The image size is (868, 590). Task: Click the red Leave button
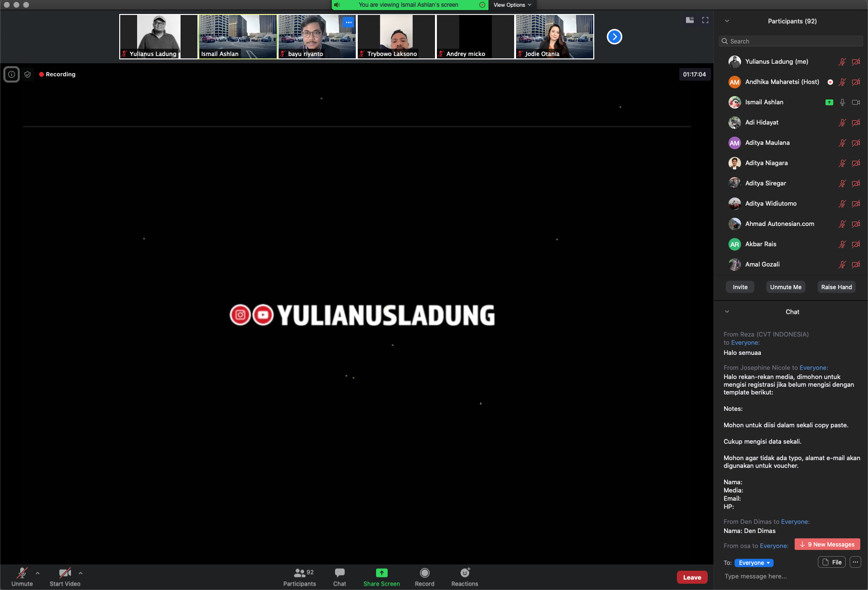[692, 577]
